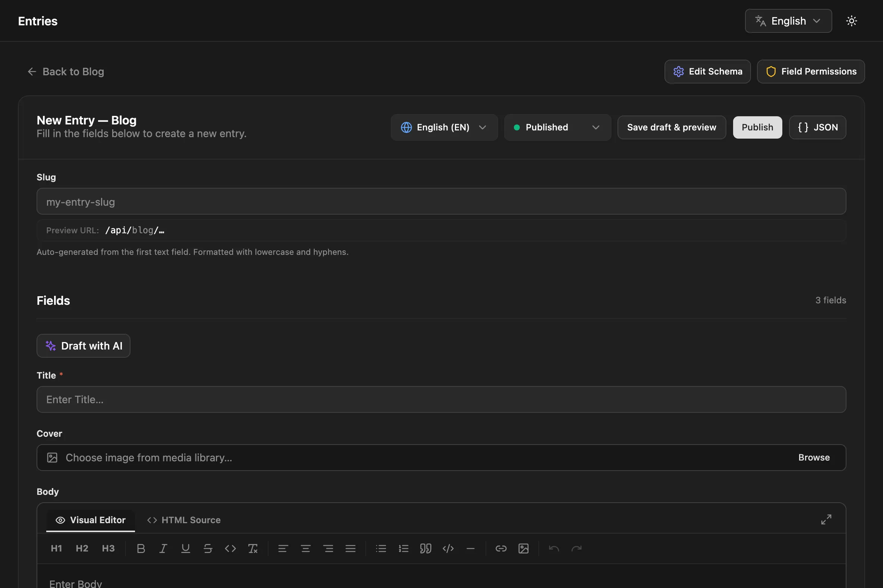The image size is (883, 588).
Task: Open the Published status dropdown
Action: coord(557,127)
